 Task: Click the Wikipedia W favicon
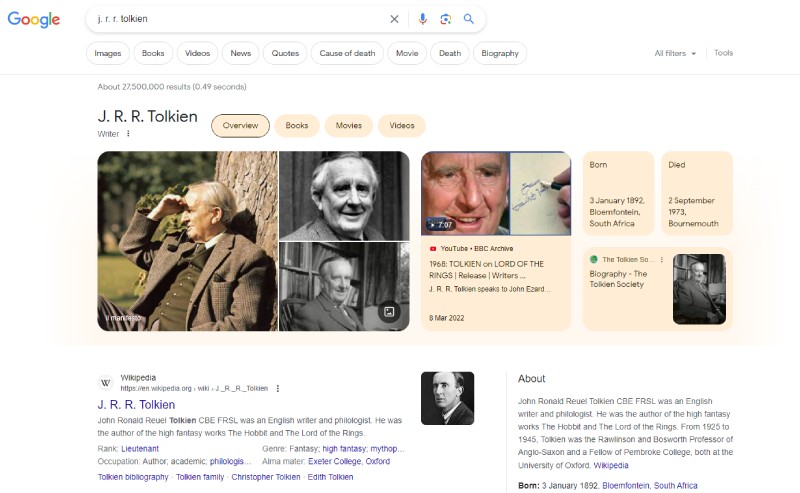point(106,383)
